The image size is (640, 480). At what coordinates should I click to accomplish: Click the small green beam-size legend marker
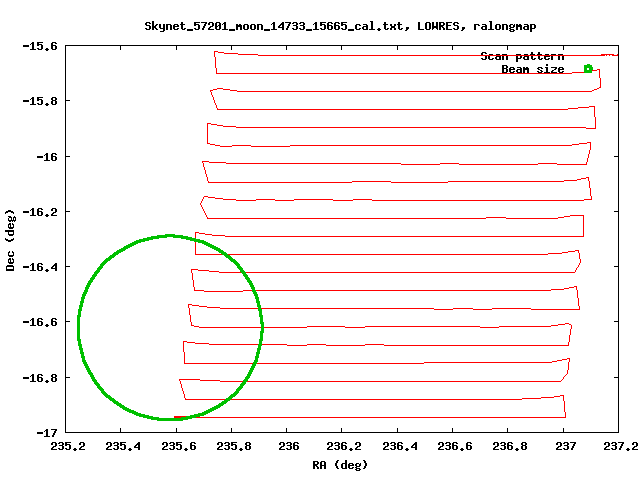(x=588, y=69)
